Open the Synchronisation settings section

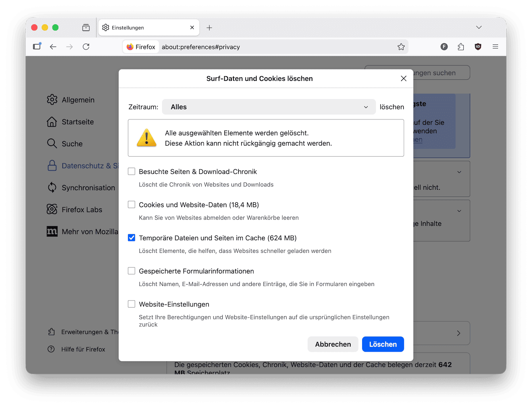[x=88, y=187]
